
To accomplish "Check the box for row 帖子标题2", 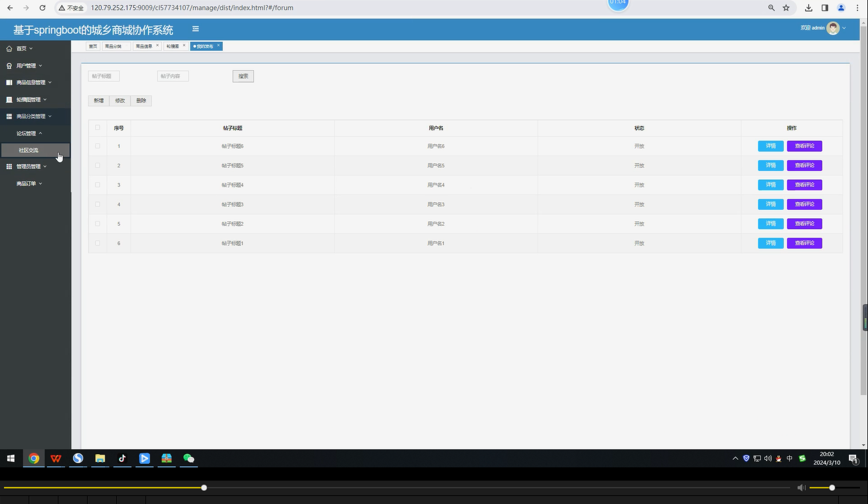I will pyautogui.click(x=97, y=224).
